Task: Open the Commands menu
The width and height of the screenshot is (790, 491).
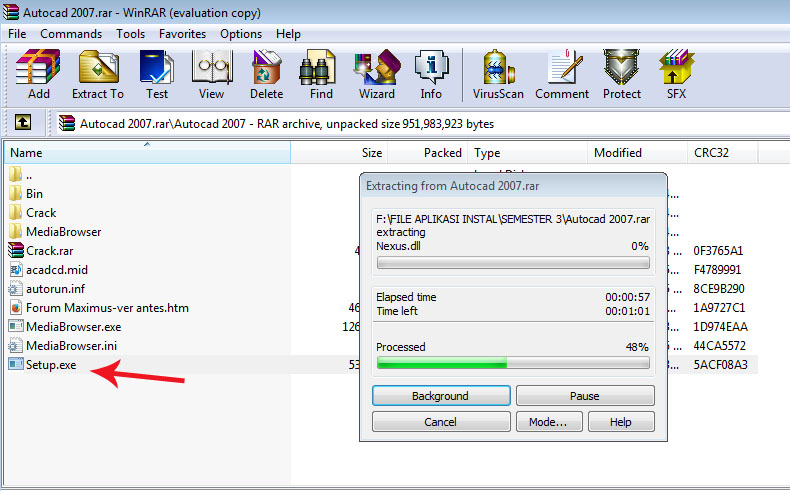Action: (x=71, y=34)
